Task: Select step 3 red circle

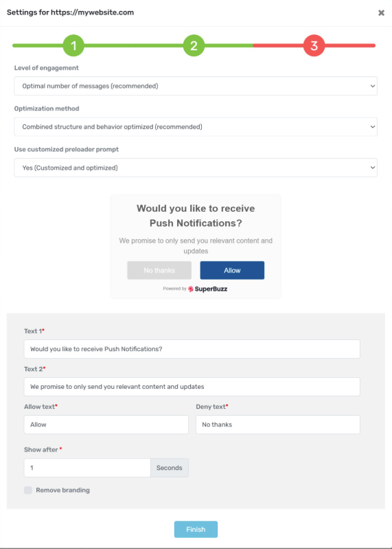Action: 314,45
